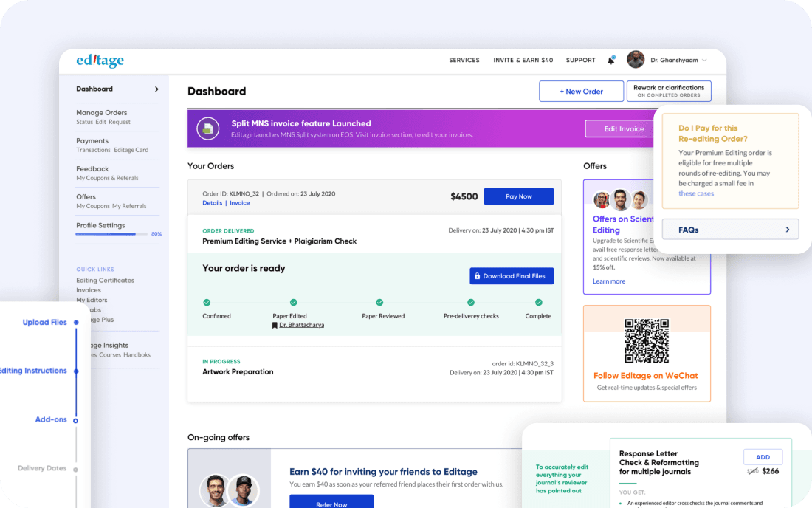Select the Delivery Dates step
The width and height of the screenshot is (812, 508).
[42, 468]
